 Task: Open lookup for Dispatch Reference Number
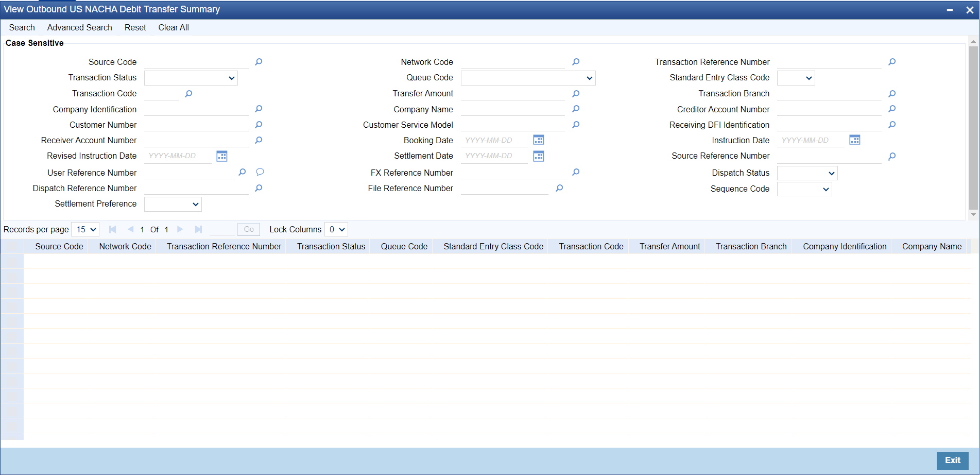tap(259, 188)
